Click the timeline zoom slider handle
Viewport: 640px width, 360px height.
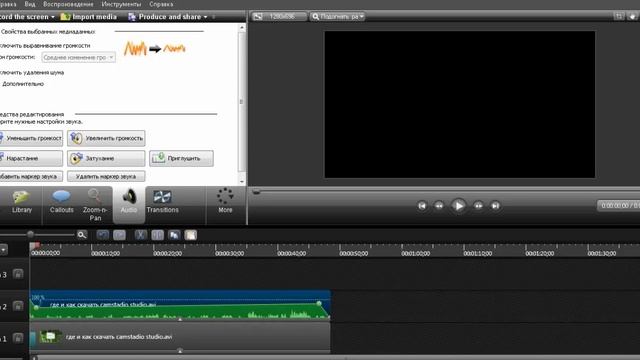click(30, 234)
